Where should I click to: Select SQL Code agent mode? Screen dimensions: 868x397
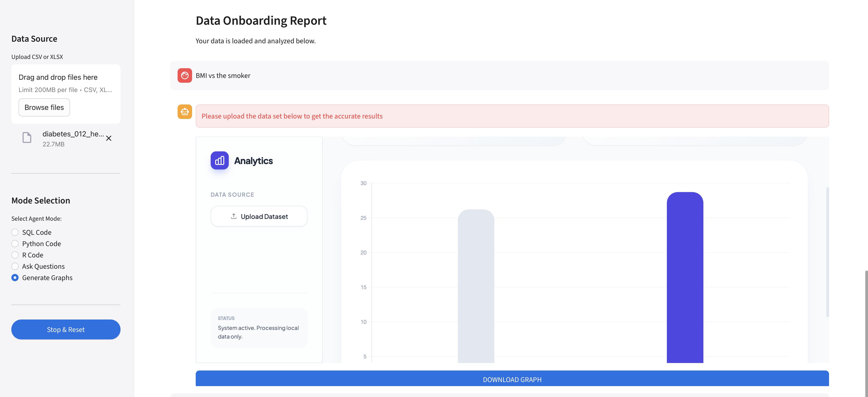pyautogui.click(x=15, y=232)
